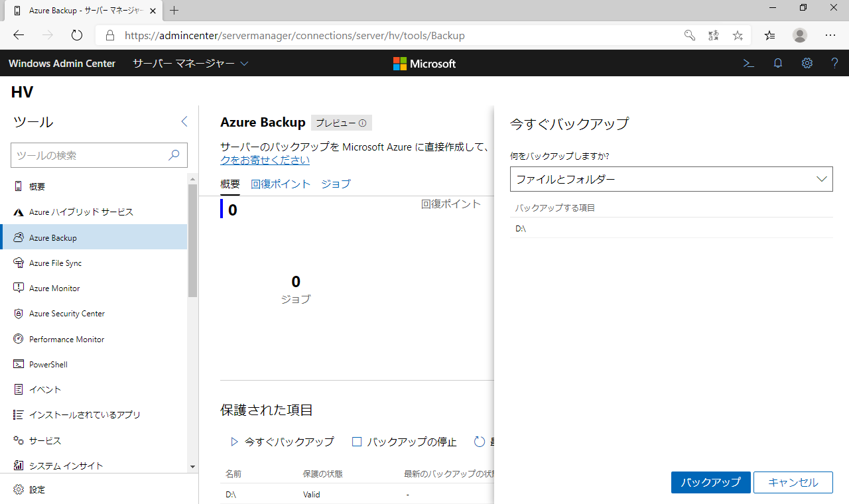Toggle バックアップの停止 checkbox
This screenshot has height=504, width=849.
tap(357, 442)
